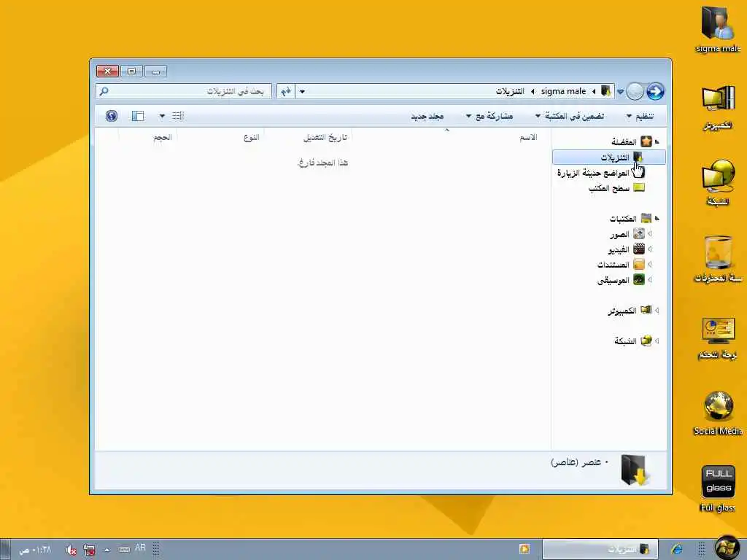The image size is (747, 560).
Task: Click the refresh button beside address bar
Action: pyautogui.click(x=286, y=91)
